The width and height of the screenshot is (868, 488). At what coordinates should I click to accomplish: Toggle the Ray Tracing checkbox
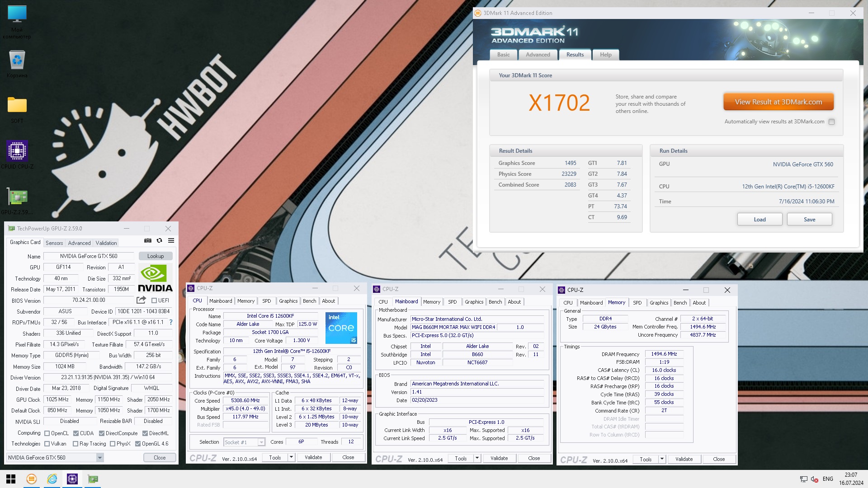(x=75, y=444)
